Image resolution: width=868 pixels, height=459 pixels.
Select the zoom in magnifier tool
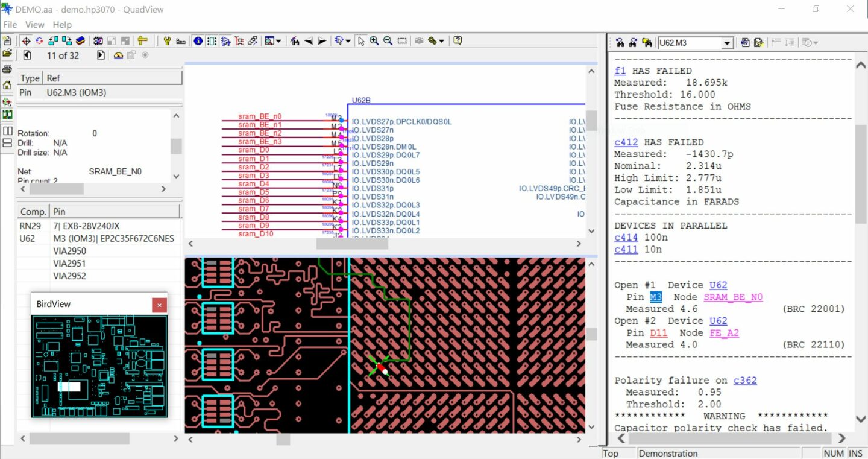[x=375, y=40]
